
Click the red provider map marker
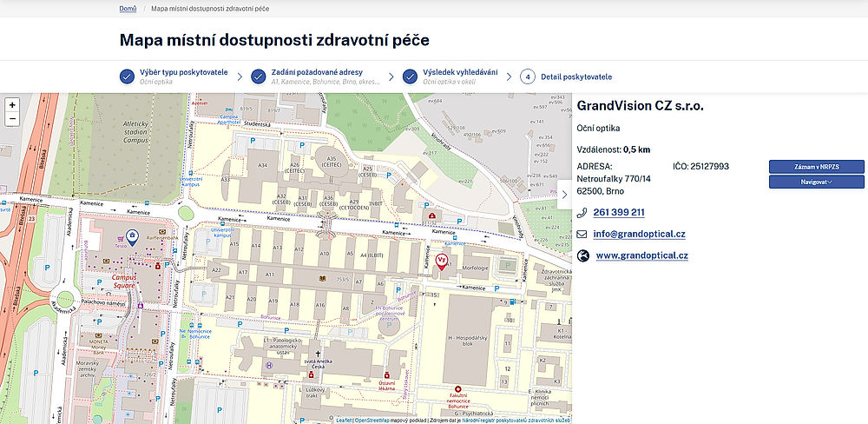click(441, 262)
